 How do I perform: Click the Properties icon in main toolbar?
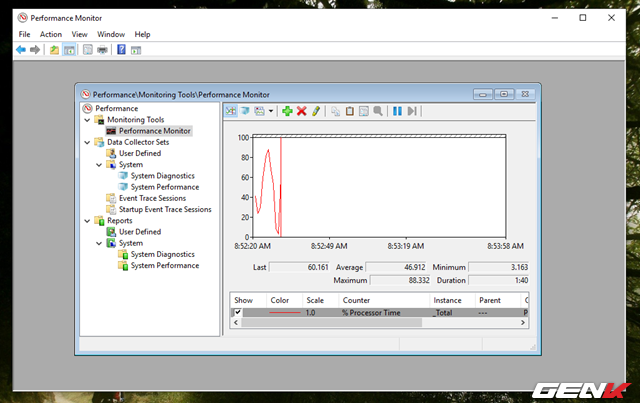point(87,50)
